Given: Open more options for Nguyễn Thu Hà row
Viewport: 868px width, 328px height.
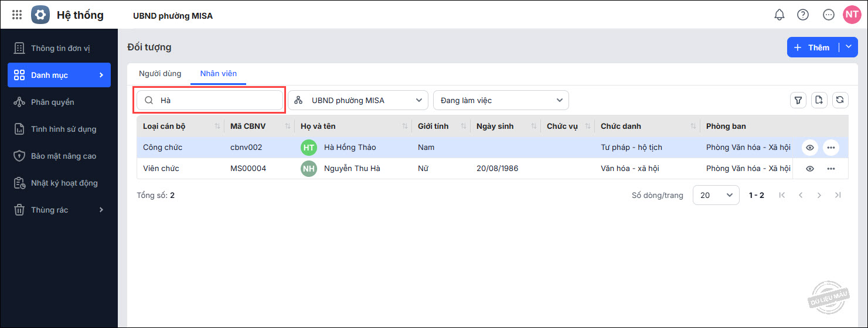Looking at the screenshot, I should [830, 169].
